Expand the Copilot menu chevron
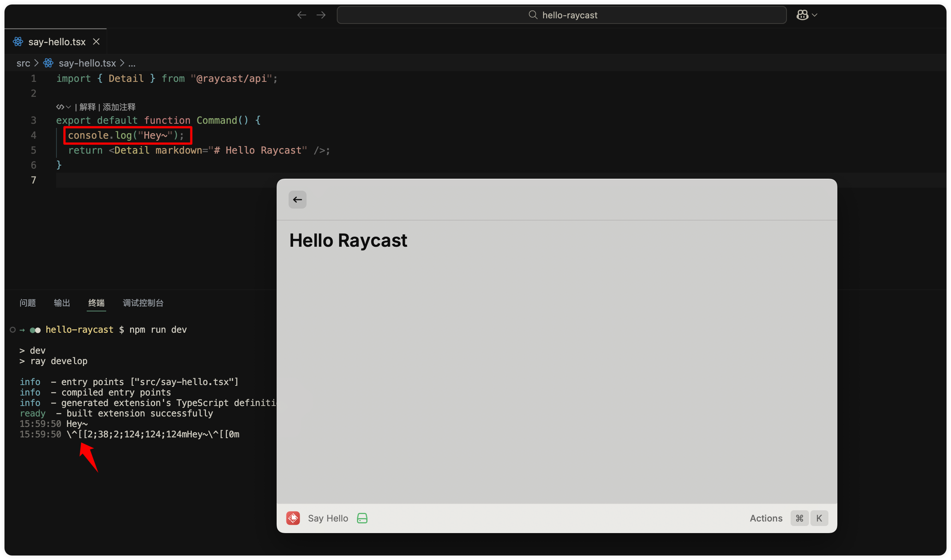 (x=815, y=15)
